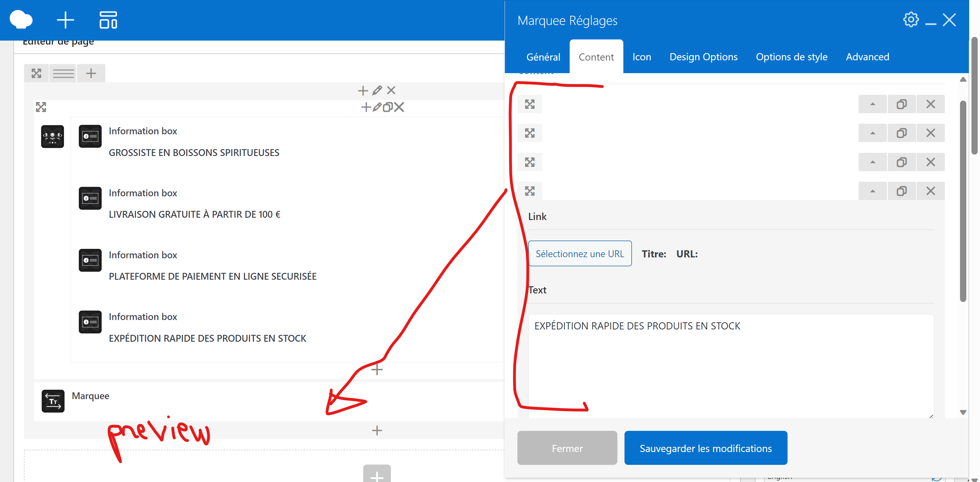Click the settings panel's scrollbar thumb
980x482 pixels.
963,201
